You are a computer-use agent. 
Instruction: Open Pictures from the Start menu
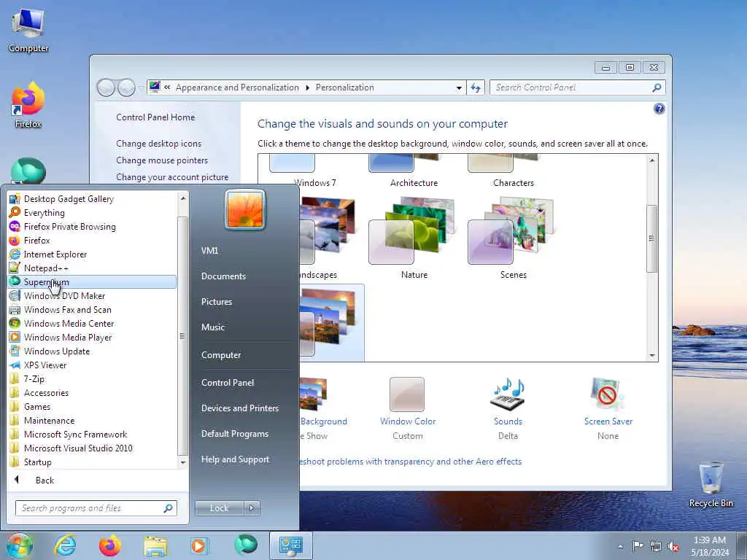(x=217, y=302)
